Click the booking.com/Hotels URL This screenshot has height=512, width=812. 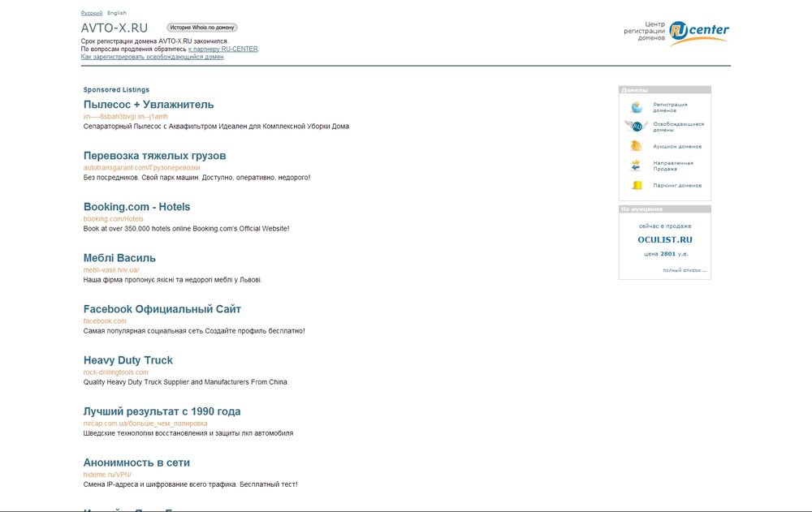[x=114, y=219]
